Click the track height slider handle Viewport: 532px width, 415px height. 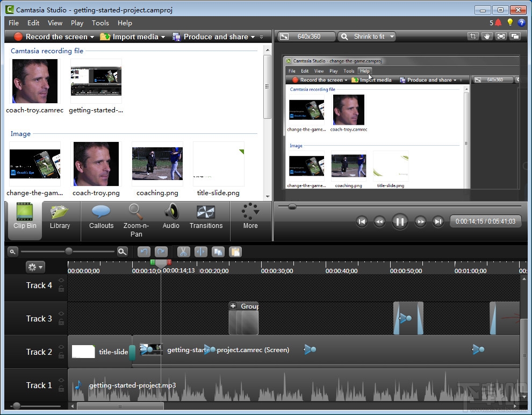point(16,405)
